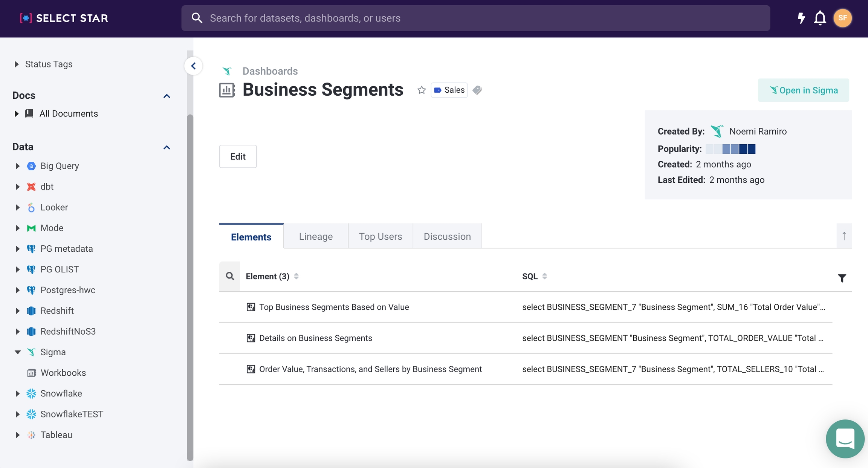Open the table filter funnel icon
Viewport: 868px width, 468px height.
[842, 278]
